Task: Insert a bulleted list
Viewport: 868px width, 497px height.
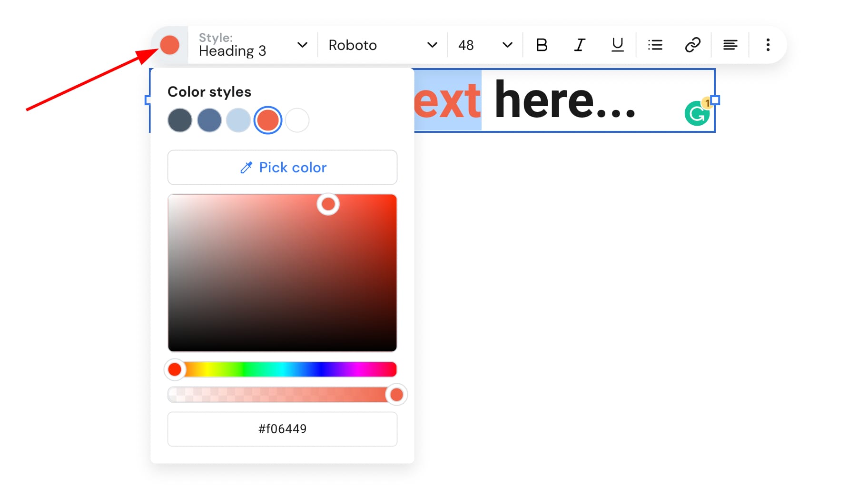Action: pyautogui.click(x=655, y=45)
